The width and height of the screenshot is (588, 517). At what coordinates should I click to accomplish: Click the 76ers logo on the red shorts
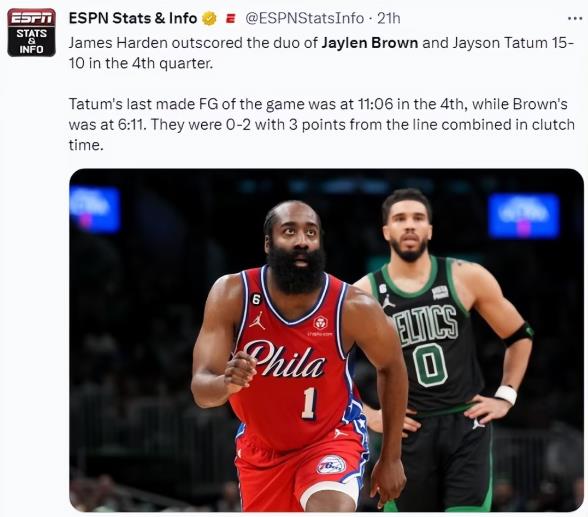tap(331, 465)
